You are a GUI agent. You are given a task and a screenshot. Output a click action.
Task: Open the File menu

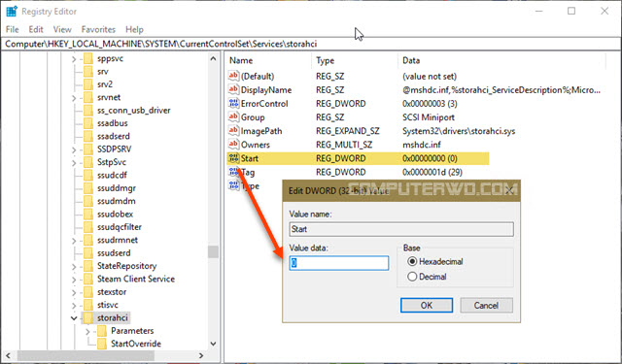(x=12, y=29)
